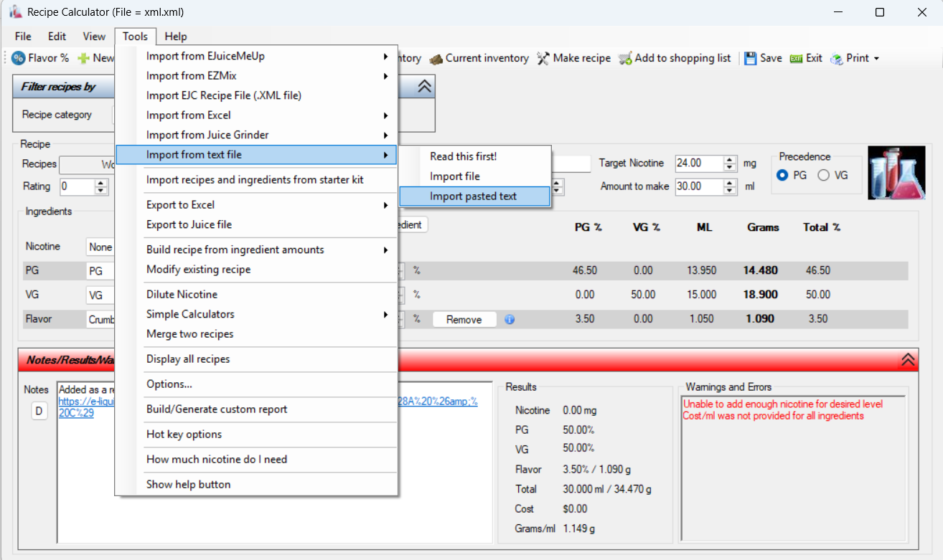
Task: Click the blue info icon beside Remove
Action: 510,320
